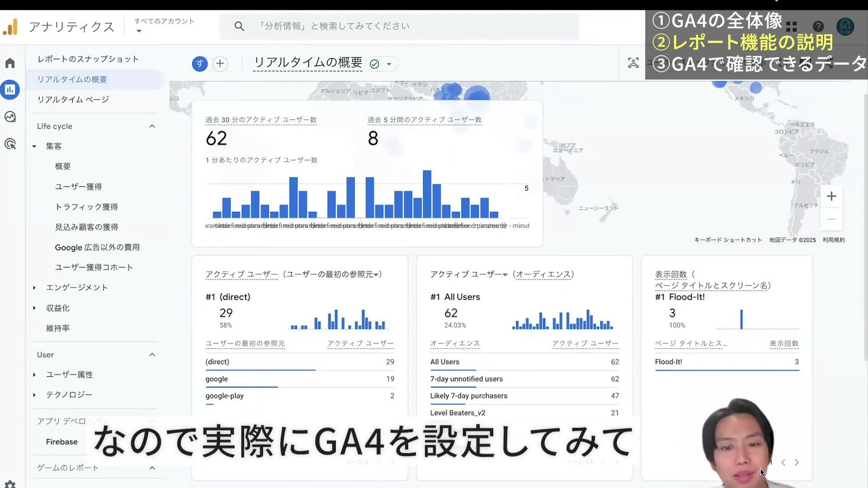868x488 pixels.
Task: Zoom in on the map
Action: tap(831, 196)
